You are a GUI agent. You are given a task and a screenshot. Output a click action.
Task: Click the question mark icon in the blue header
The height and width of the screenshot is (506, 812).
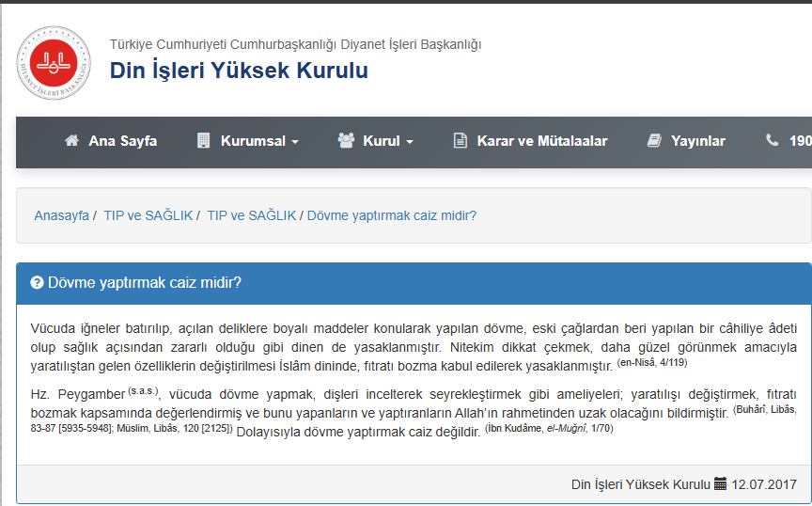[37, 282]
